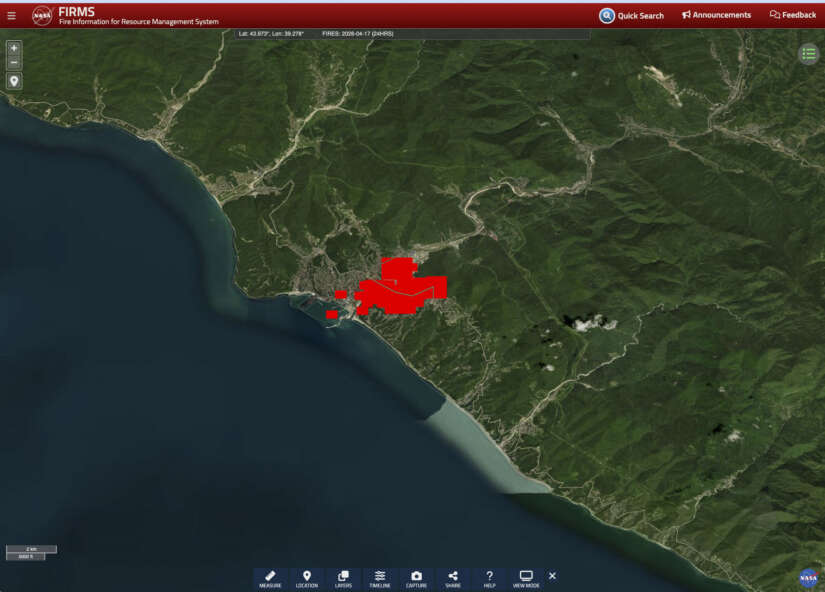Open the hamburger menu
This screenshot has width=825, height=592.
pyautogui.click(x=12, y=15)
